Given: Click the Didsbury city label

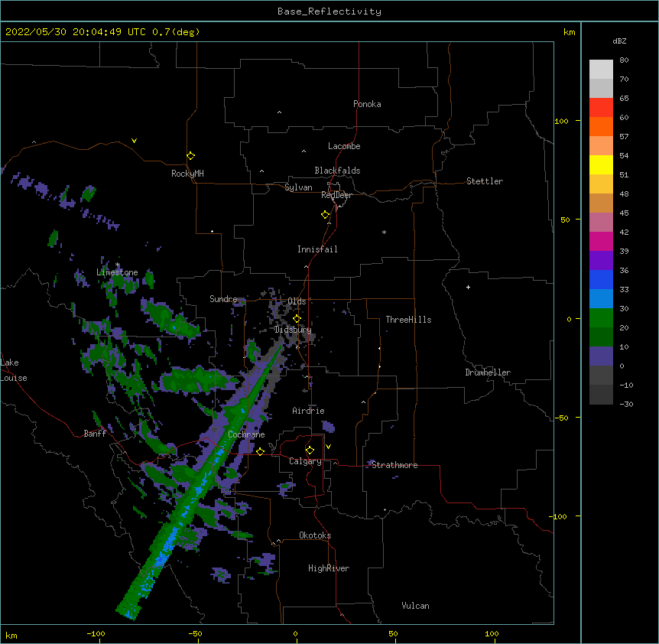Looking at the screenshot, I should [x=293, y=330].
